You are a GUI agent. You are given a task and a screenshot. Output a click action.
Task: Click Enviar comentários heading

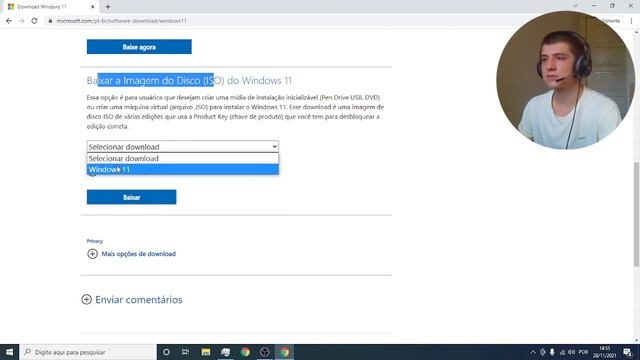pos(139,300)
